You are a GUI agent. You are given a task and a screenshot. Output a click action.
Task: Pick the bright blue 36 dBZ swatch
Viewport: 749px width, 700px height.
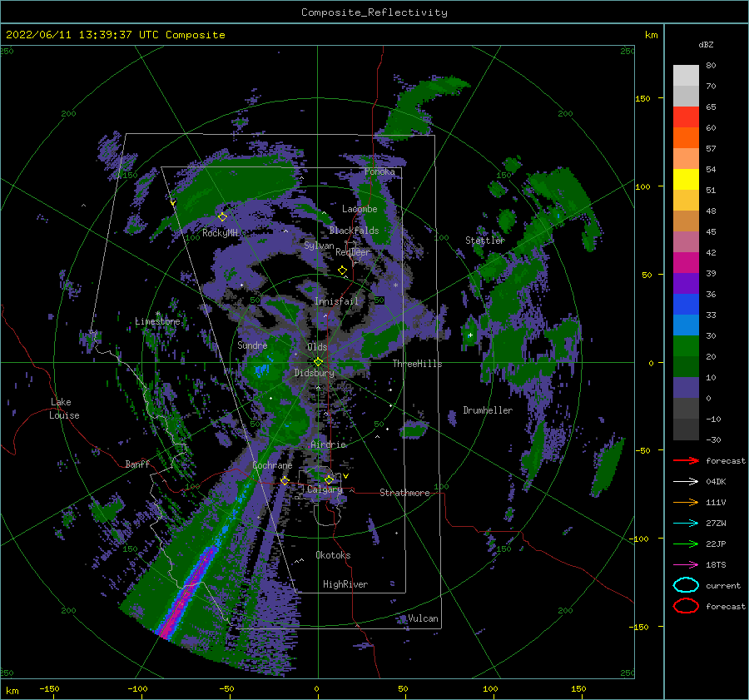686,304
